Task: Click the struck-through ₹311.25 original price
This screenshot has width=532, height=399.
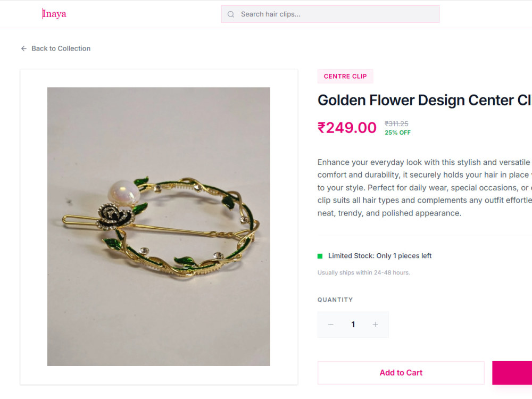Action: [x=396, y=124]
